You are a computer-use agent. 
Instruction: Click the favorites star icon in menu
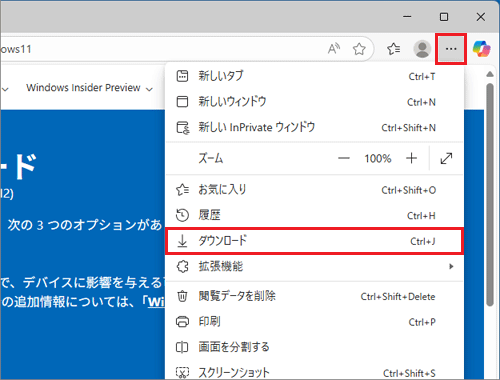pos(182,190)
